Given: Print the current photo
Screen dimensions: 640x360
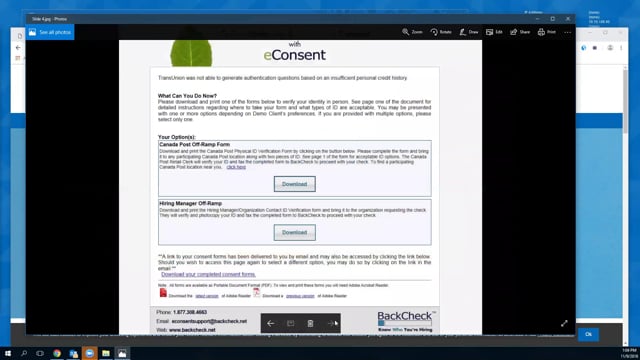Looking at the screenshot, I should 547,32.
